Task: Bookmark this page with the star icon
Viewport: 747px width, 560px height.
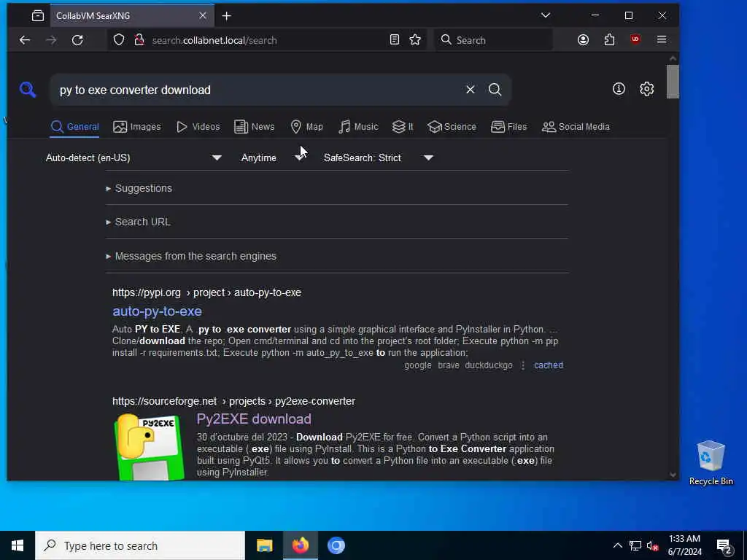Action: pos(415,40)
